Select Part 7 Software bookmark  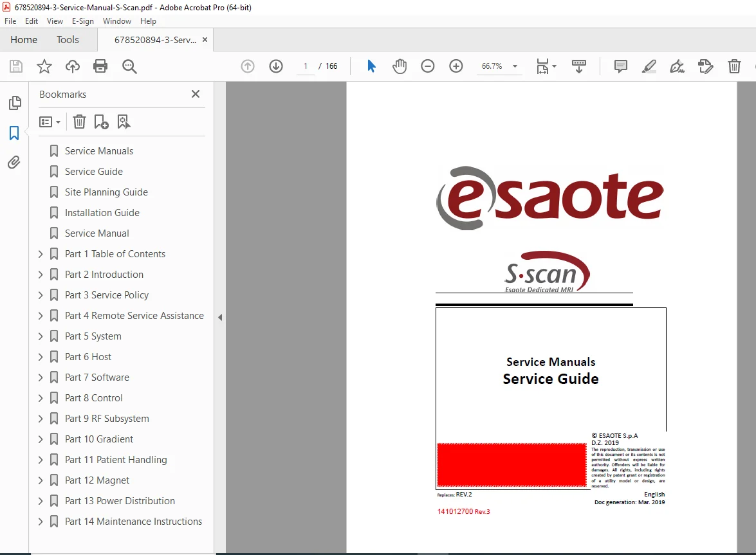[x=97, y=378]
